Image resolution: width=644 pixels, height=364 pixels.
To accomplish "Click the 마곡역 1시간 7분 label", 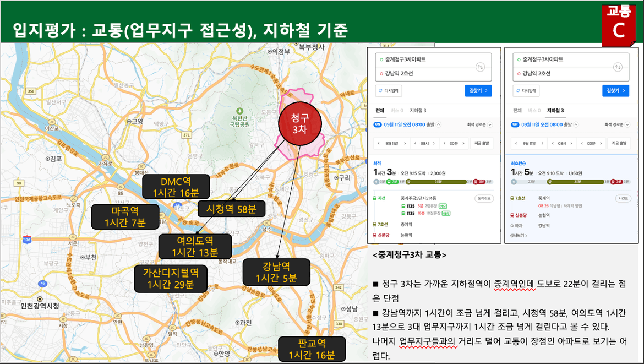I will click(125, 216).
